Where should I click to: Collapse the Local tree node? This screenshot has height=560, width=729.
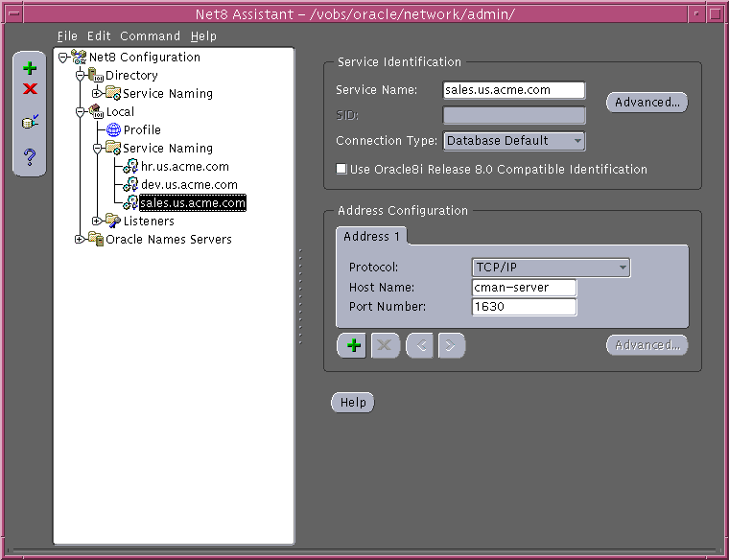point(79,112)
